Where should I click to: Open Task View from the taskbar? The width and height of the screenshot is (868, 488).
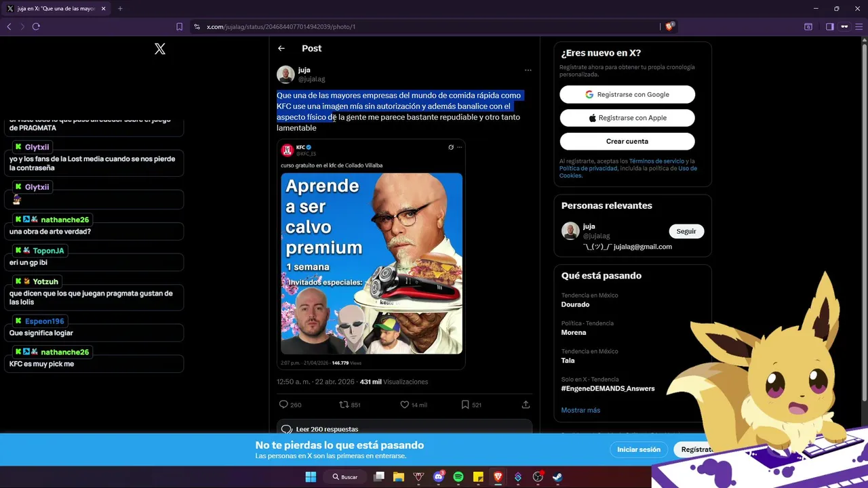[379, 477]
